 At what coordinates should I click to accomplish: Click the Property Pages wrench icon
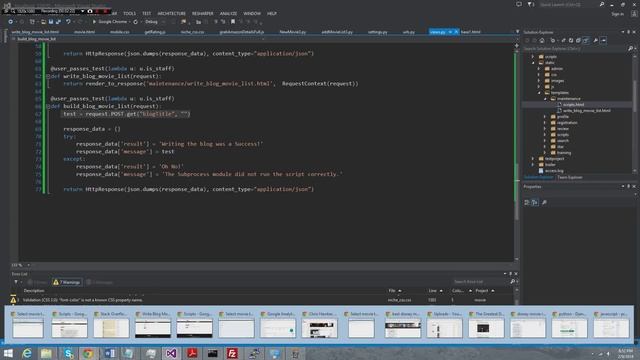pyautogui.click(x=544, y=202)
